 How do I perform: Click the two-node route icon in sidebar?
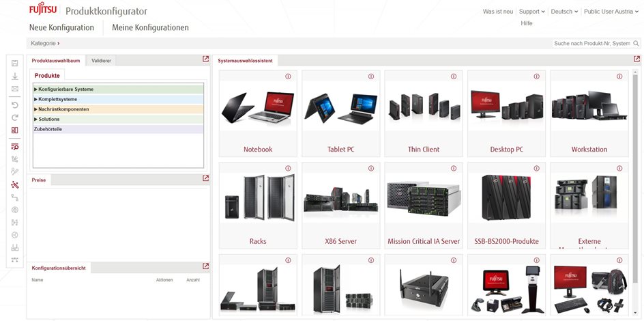[15, 197]
